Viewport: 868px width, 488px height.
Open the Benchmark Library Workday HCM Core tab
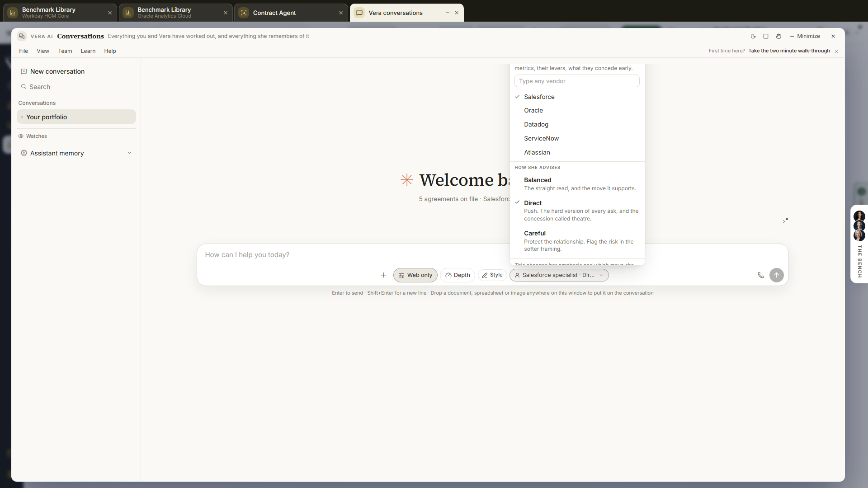pyautogui.click(x=60, y=13)
